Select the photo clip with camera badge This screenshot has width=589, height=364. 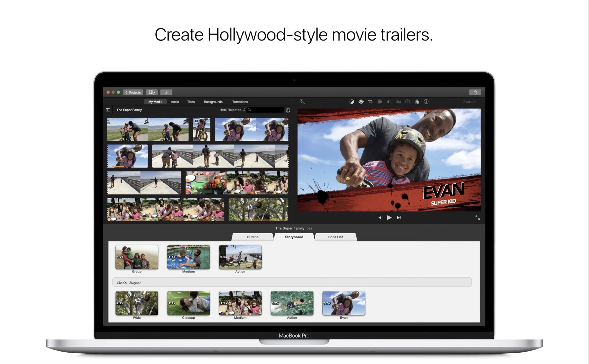pos(202,129)
